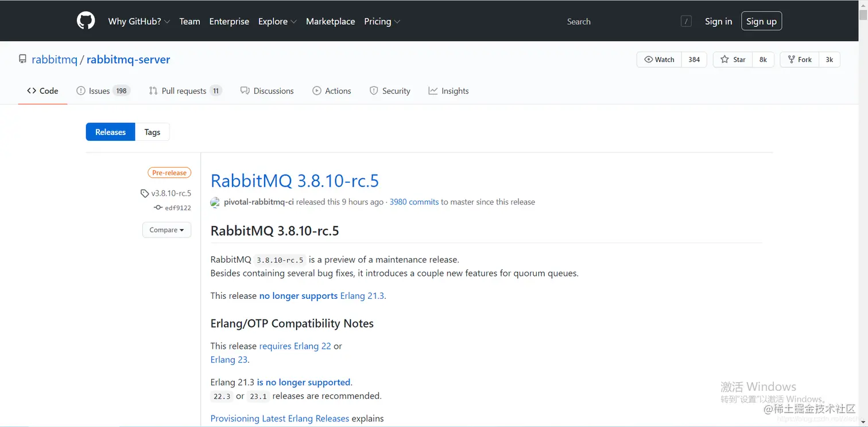Open the rabbitmq-server repository link
868x427 pixels.
point(128,59)
